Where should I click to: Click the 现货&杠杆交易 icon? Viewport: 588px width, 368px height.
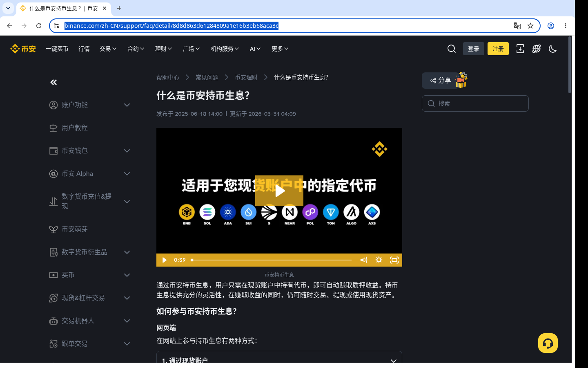[x=53, y=298]
